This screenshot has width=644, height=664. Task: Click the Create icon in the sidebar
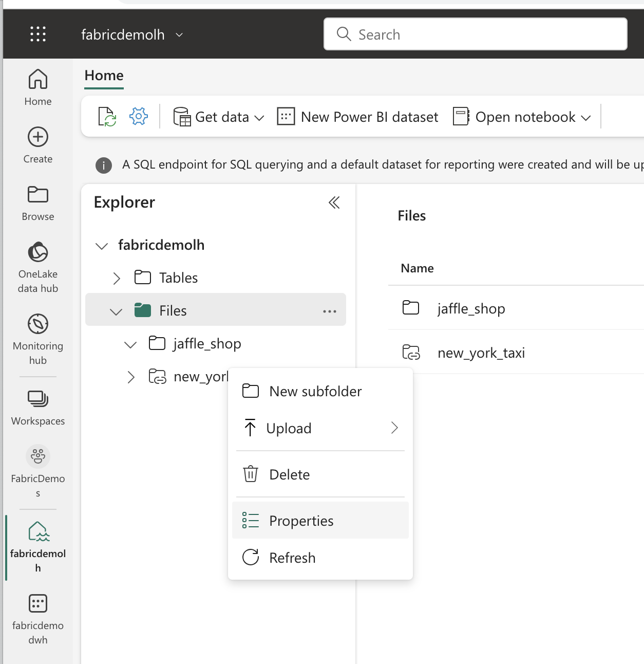tap(37, 137)
